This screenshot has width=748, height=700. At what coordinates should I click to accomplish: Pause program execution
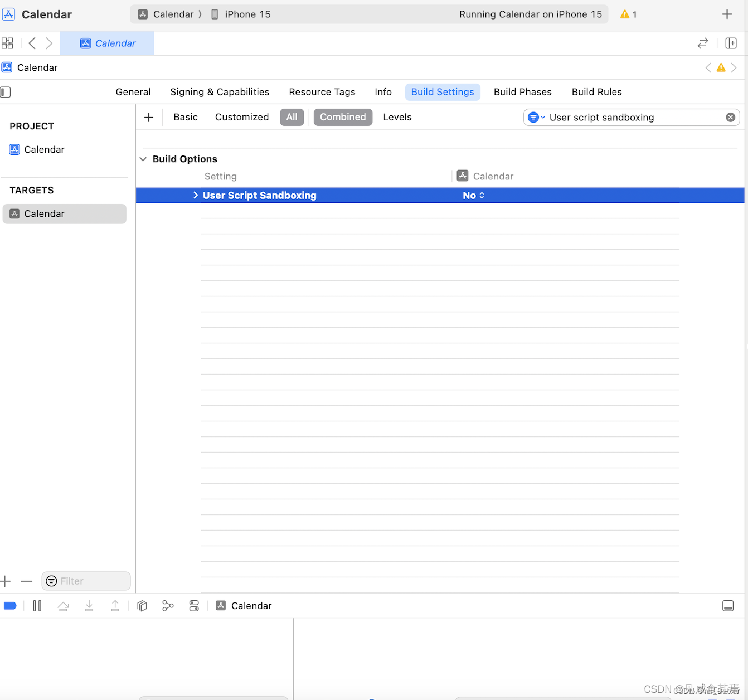[37, 606]
